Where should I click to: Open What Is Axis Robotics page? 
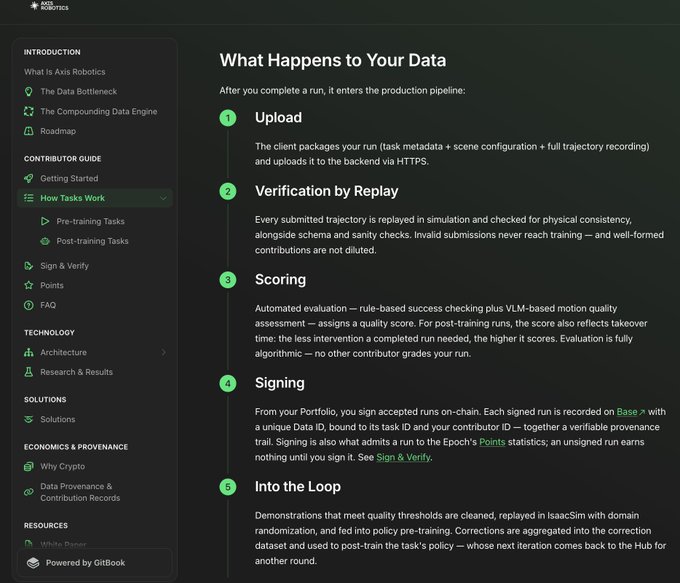[x=65, y=72]
